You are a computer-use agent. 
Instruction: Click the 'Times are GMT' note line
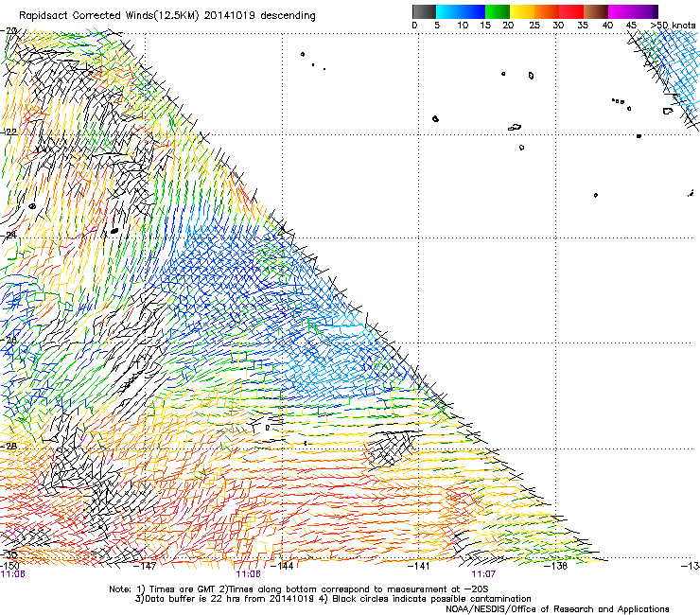click(299, 589)
